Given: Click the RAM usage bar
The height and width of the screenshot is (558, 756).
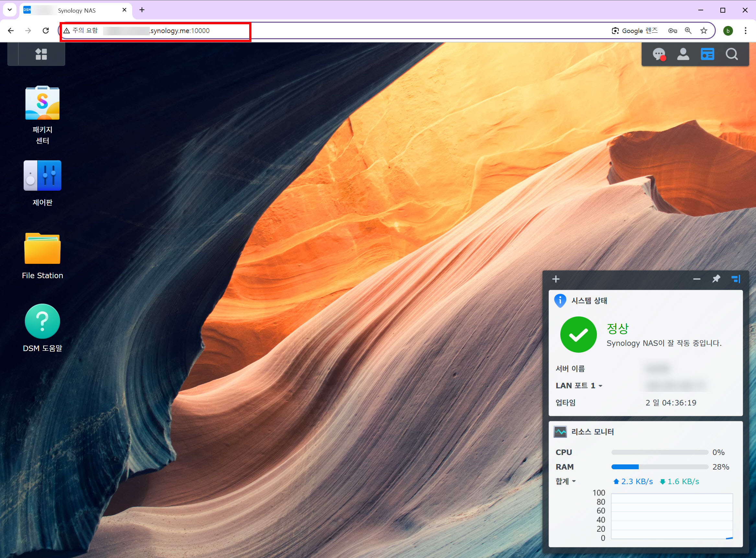Looking at the screenshot, I should tap(659, 467).
